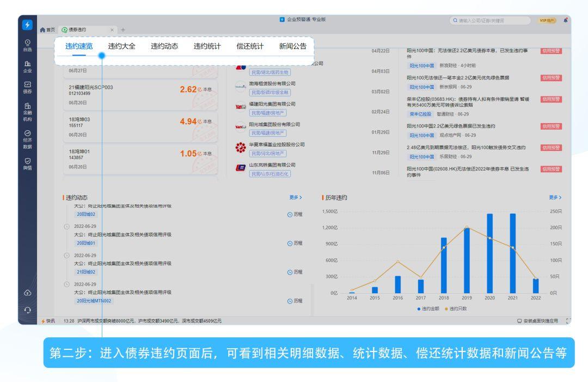Click the 2018 bar in 历年违约 chart
The height and width of the screenshot is (382, 588).
[x=444, y=265]
